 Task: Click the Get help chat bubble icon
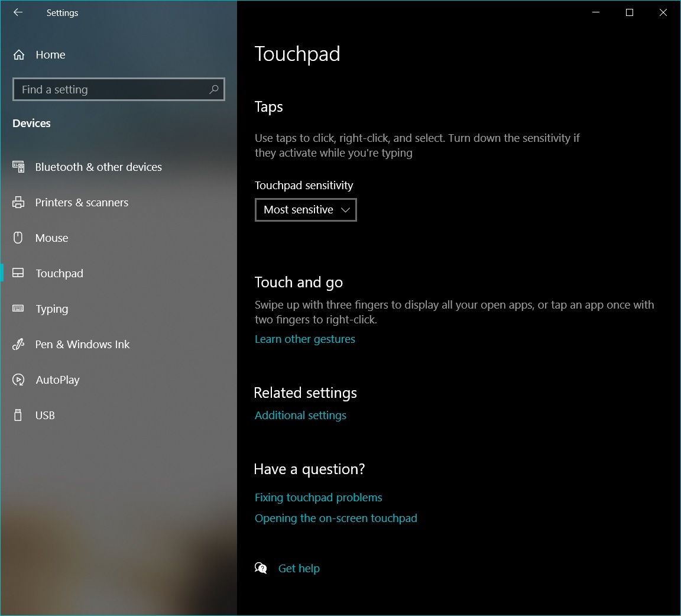pyautogui.click(x=261, y=568)
